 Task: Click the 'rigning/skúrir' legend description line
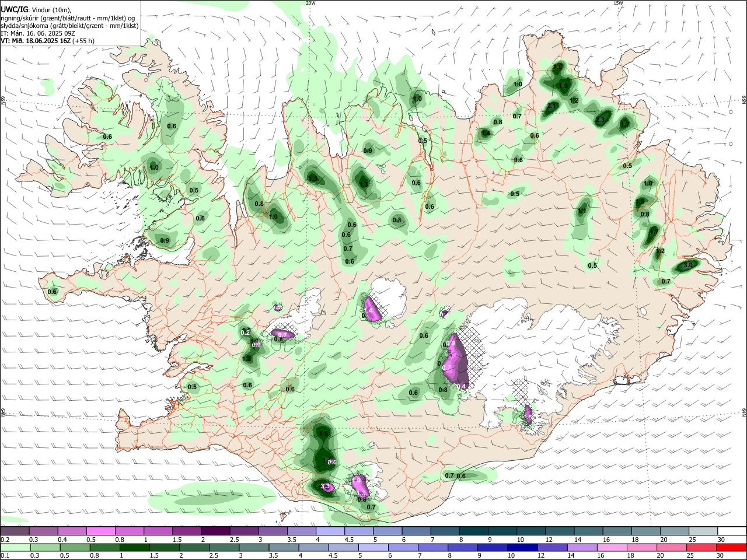68,18
